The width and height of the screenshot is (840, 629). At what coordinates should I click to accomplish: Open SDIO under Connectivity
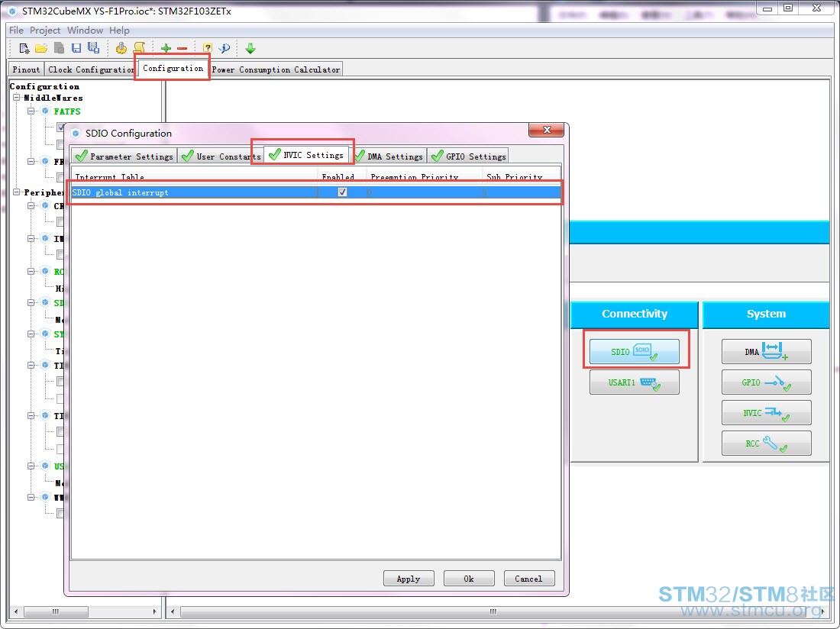635,351
